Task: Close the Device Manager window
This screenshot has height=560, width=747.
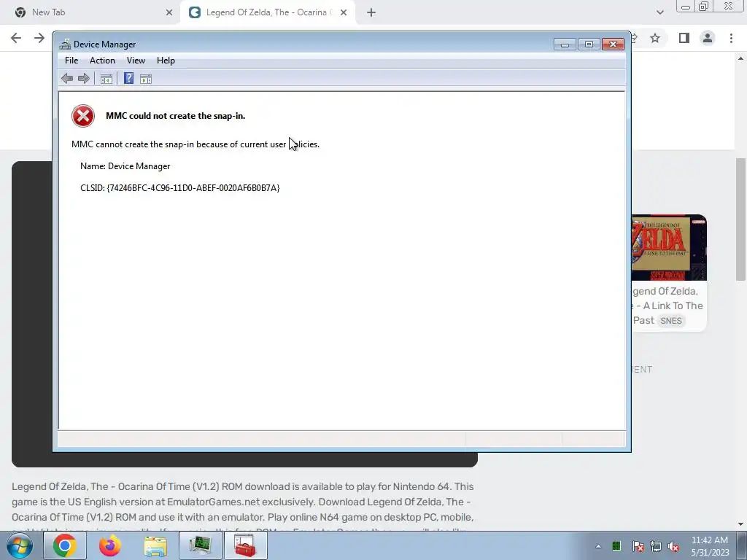Action: (613, 44)
